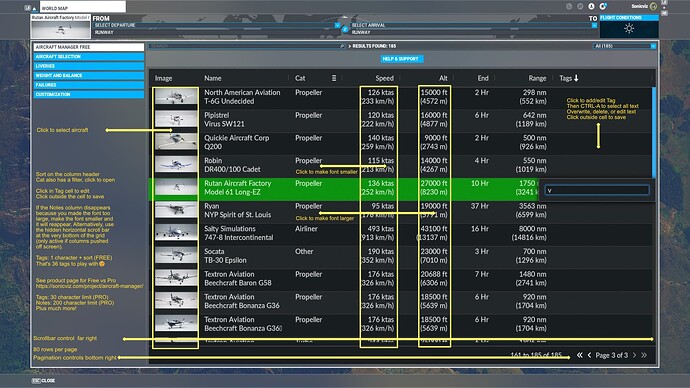Sort by the Cat column header
Screen dimensions: 690x388
pyautogui.click(x=300, y=78)
